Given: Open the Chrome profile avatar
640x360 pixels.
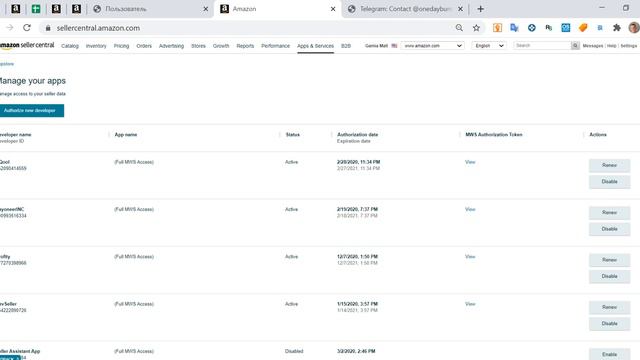Looking at the screenshot, I should (x=634, y=28).
